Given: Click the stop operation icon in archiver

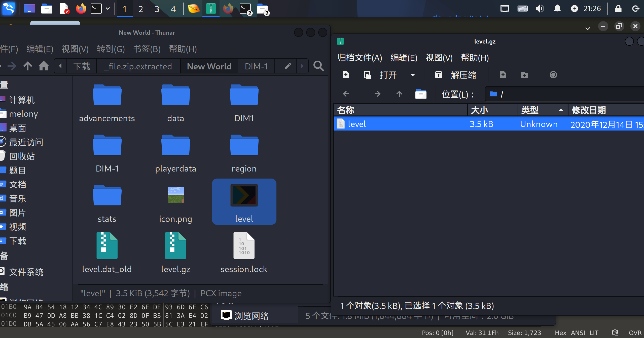Looking at the screenshot, I should tap(553, 75).
